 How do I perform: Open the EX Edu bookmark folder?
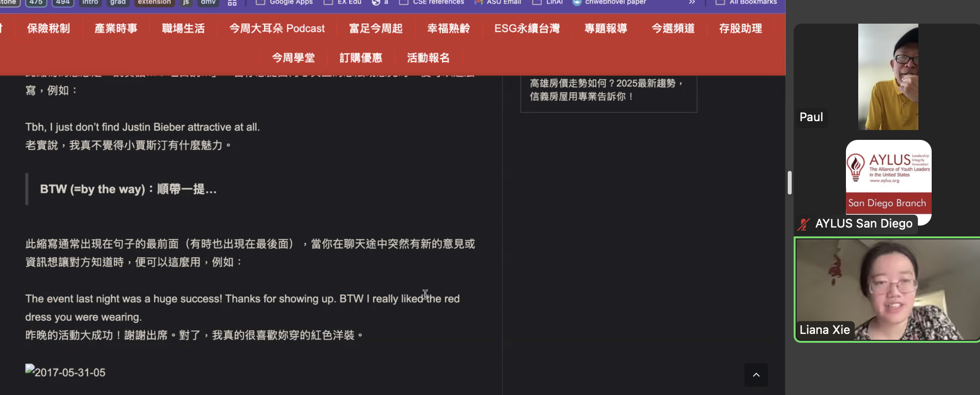click(343, 2)
